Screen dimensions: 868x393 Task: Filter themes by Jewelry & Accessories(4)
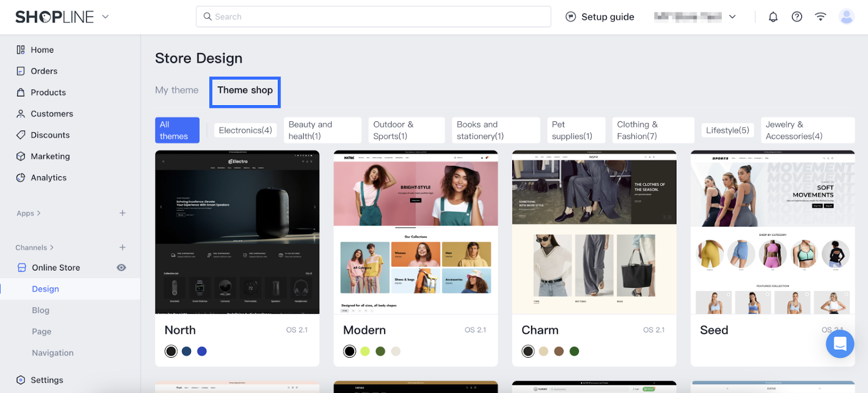click(808, 130)
